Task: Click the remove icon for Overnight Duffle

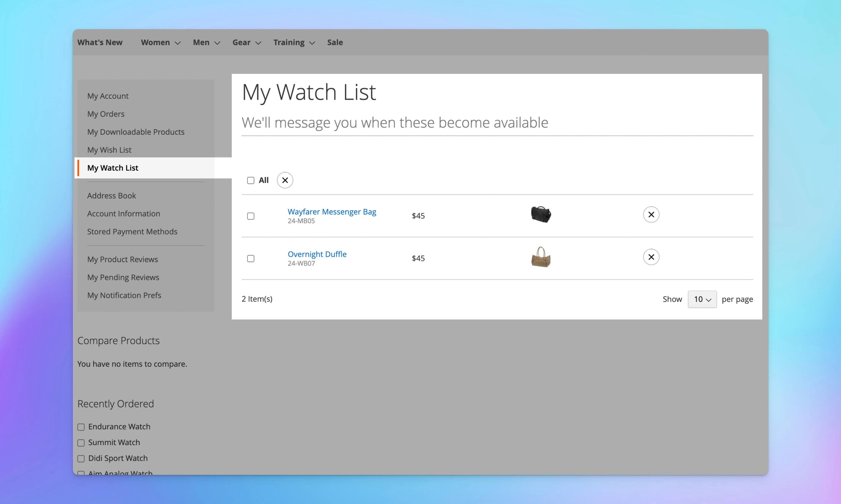Action: click(650, 258)
